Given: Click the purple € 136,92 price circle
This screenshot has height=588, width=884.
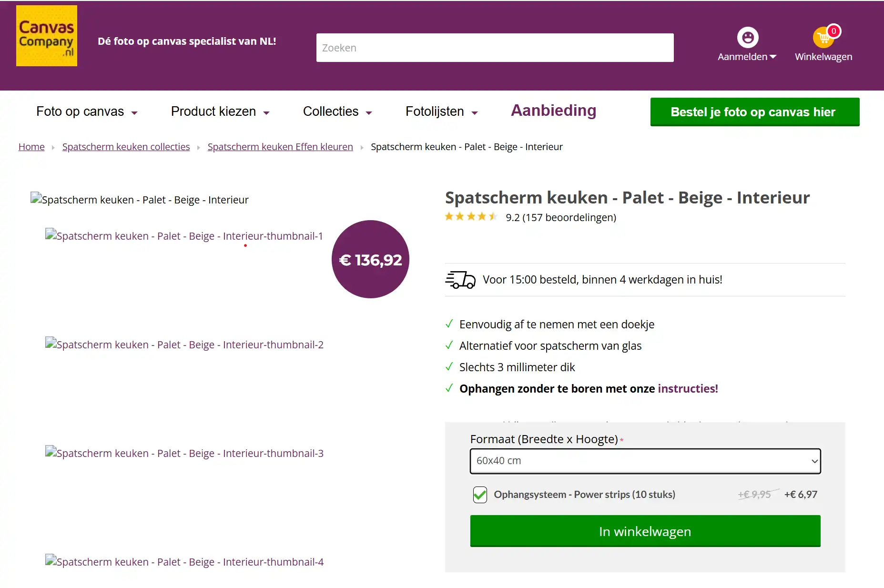Looking at the screenshot, I should 370,259.
